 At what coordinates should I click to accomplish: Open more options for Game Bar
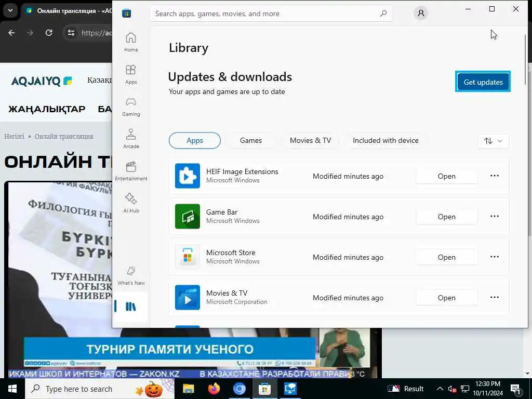pyautogui.click(x=495, y=217)
